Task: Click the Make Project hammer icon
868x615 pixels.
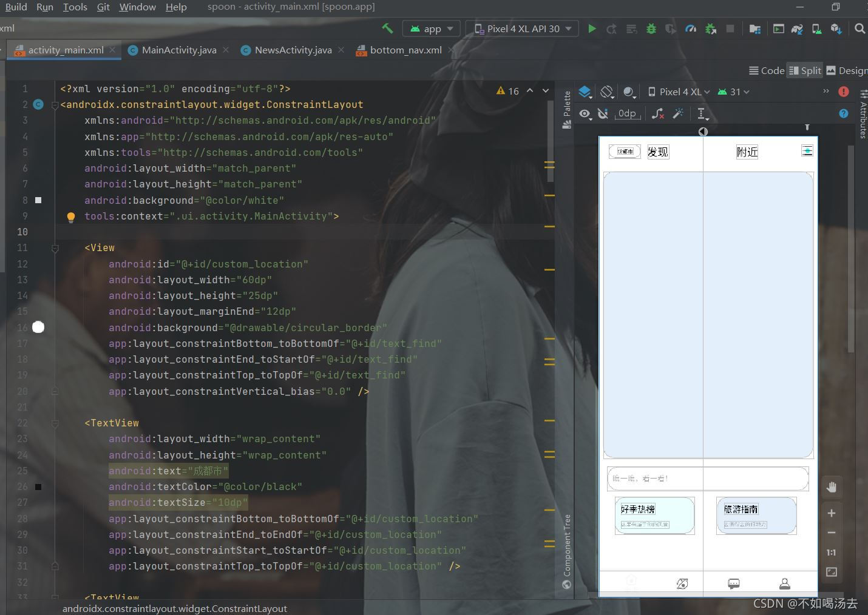Action: tap(387, 29)
